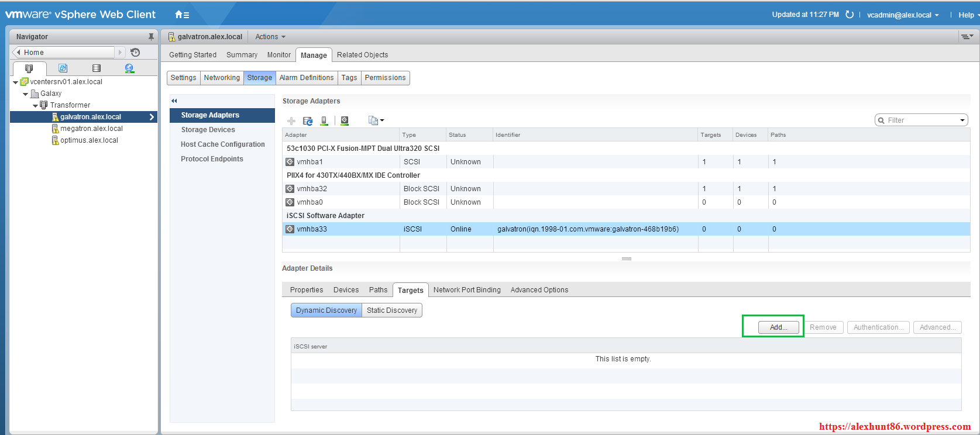Open the Tags sub-tab

(x=349, y=78)
